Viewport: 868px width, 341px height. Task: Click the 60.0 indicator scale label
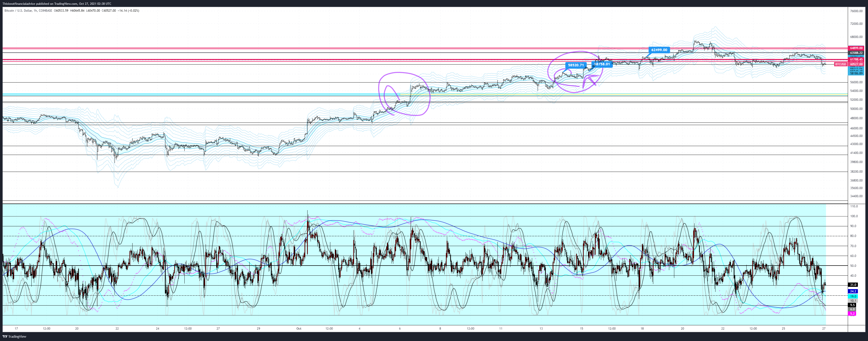[x=854, y=256]
